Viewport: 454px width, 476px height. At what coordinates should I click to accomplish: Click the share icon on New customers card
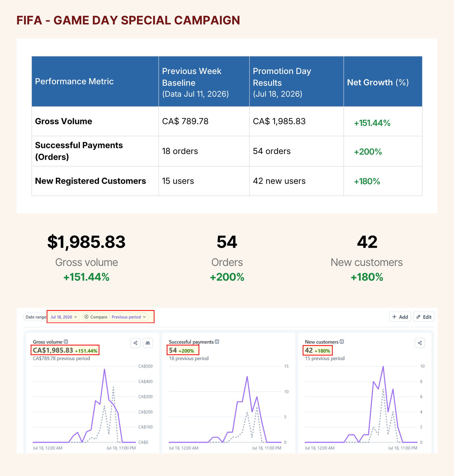(x=420, y=343)
